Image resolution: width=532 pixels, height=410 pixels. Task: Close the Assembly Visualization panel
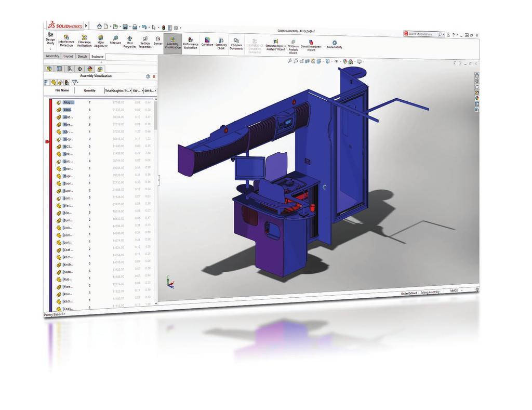coord(154,77)
